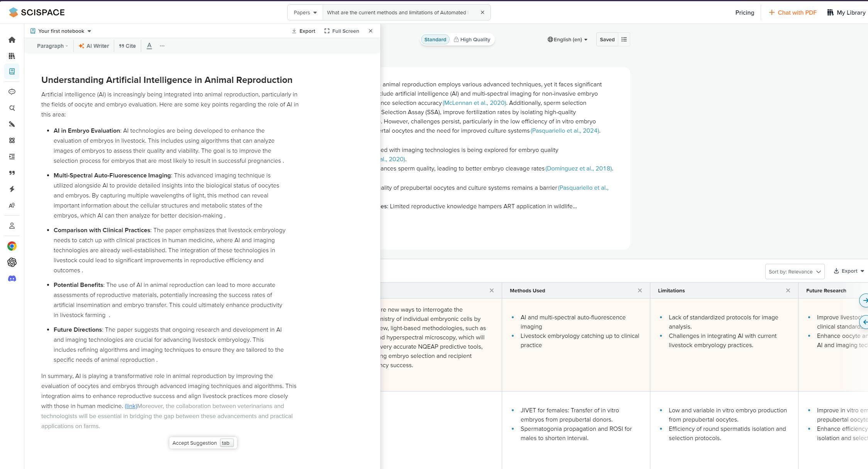Open the list view icon beside Saved
Screen dimensions: 868x469
(624, 39)
